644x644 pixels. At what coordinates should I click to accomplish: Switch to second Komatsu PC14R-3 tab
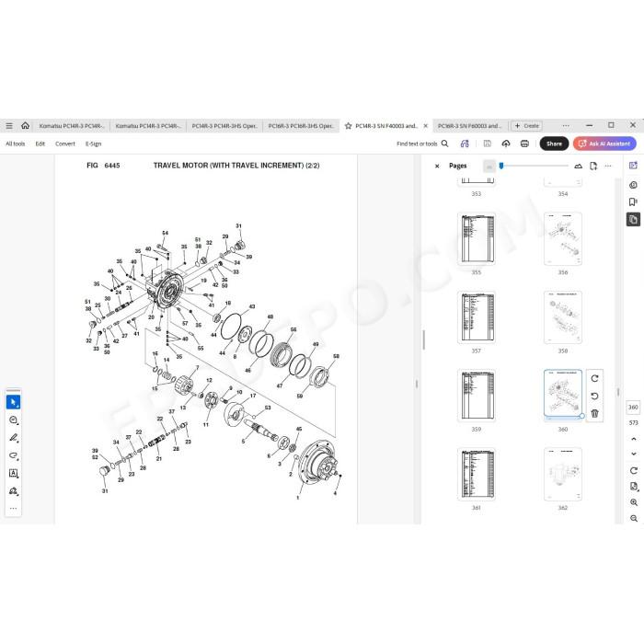(x=148, y=126)
